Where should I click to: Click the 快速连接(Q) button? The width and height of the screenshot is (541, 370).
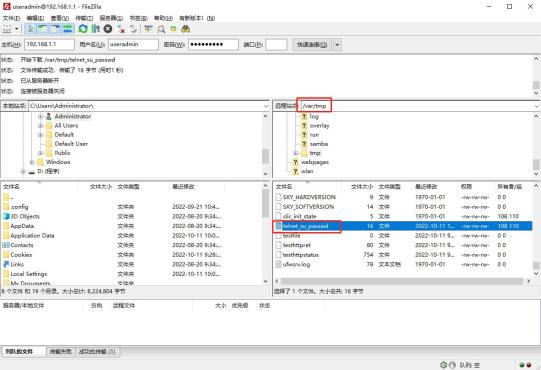(312, 45)
